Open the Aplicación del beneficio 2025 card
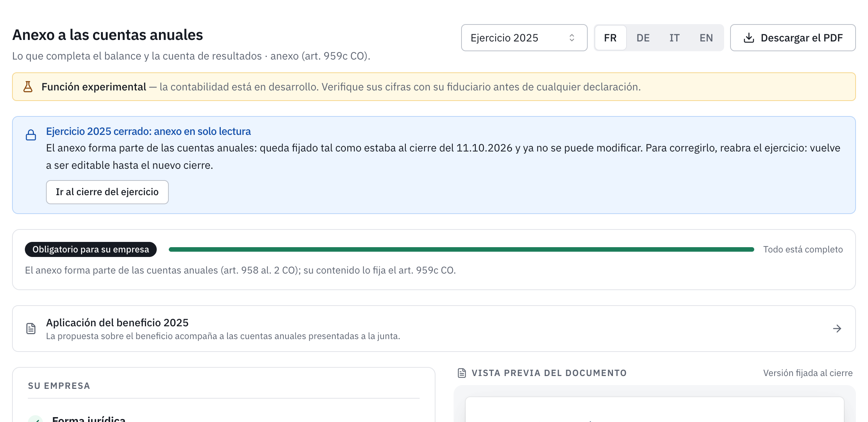Screen dimensions: 868x422 tap(434, 329)
